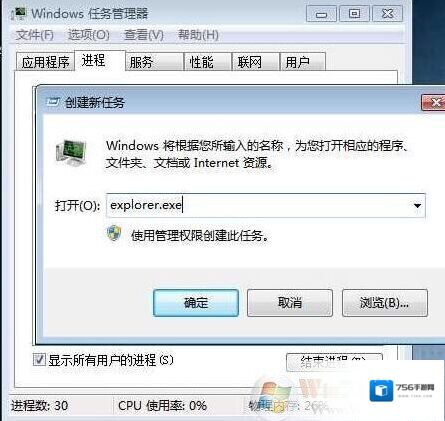Click the 浏览(B)... button
The image size is (445, 421).
385,303
